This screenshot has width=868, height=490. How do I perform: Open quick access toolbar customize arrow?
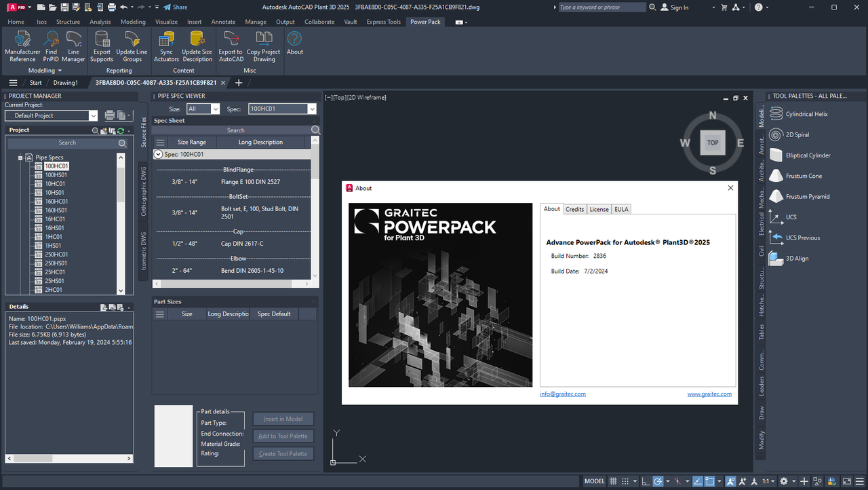(157, 7)
